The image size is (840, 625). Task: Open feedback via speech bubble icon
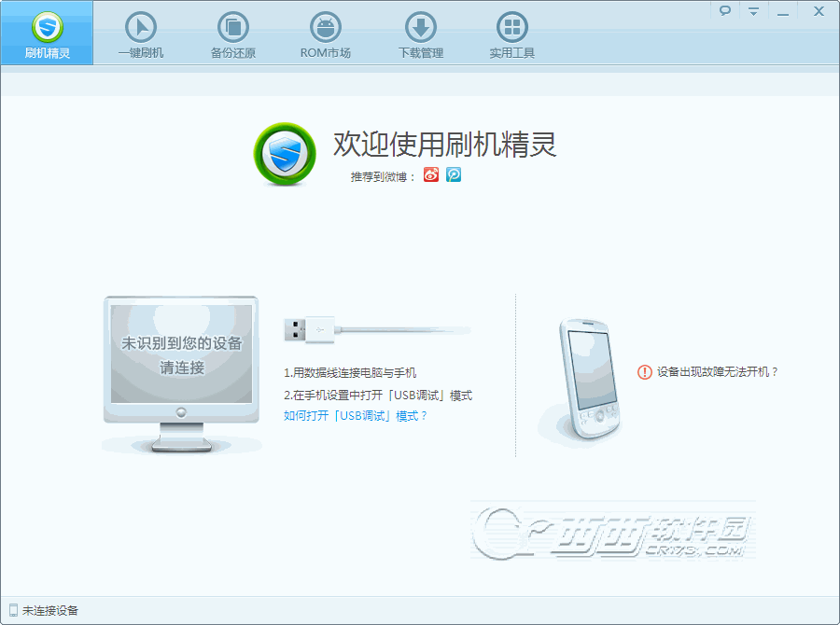point(724,11)
